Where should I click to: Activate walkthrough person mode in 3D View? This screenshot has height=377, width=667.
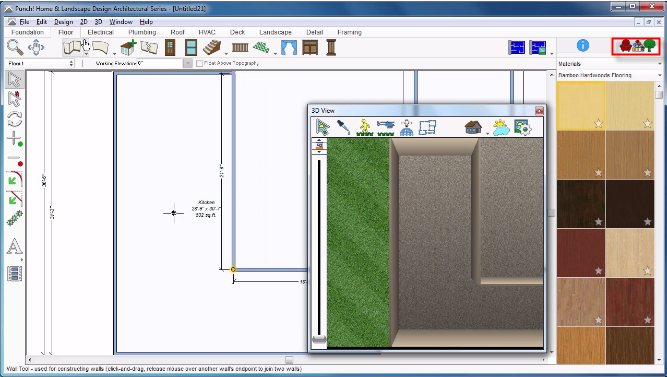(x=365, y=127)
